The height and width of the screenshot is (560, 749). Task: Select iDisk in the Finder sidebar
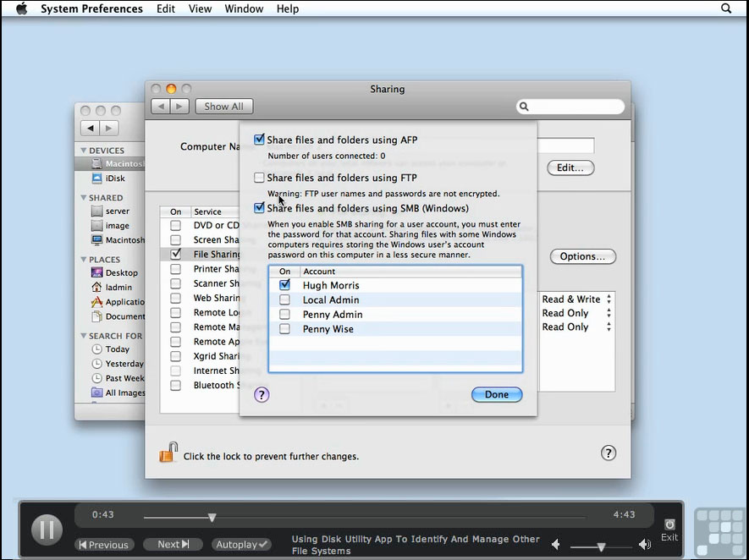pyautogui.click(x=108, y=178)
